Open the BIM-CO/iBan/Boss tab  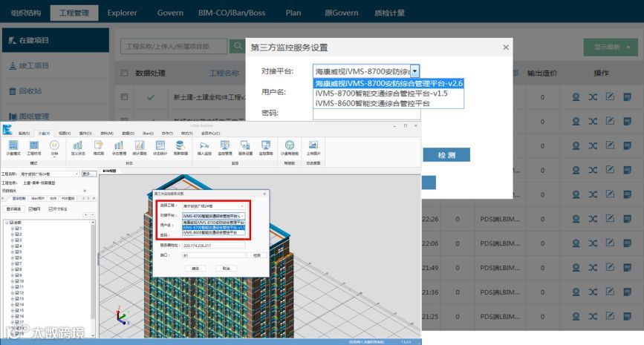click(232, 13)
